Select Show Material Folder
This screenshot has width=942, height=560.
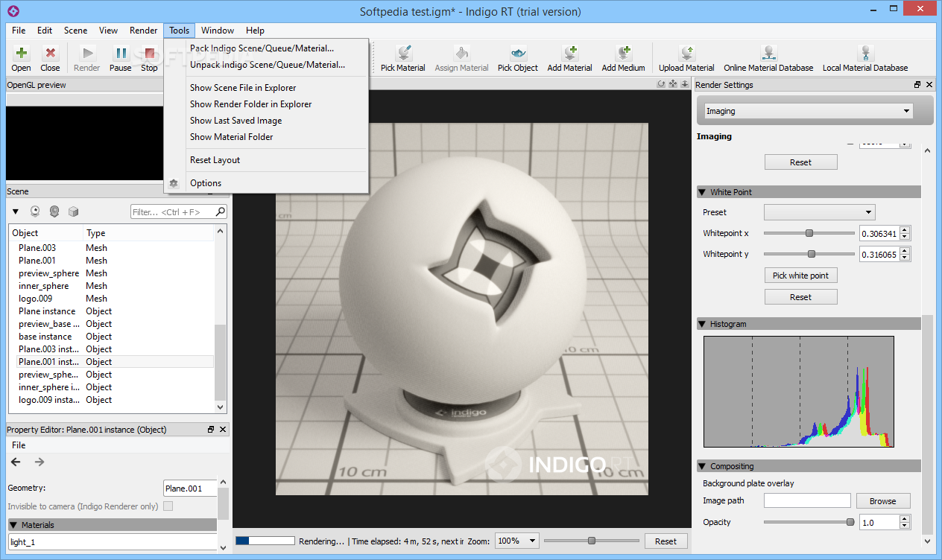point(231,137)
